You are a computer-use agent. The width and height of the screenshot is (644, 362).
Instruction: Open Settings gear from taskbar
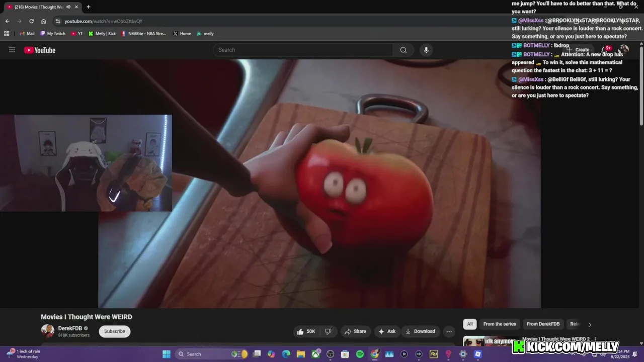point(463,354)
